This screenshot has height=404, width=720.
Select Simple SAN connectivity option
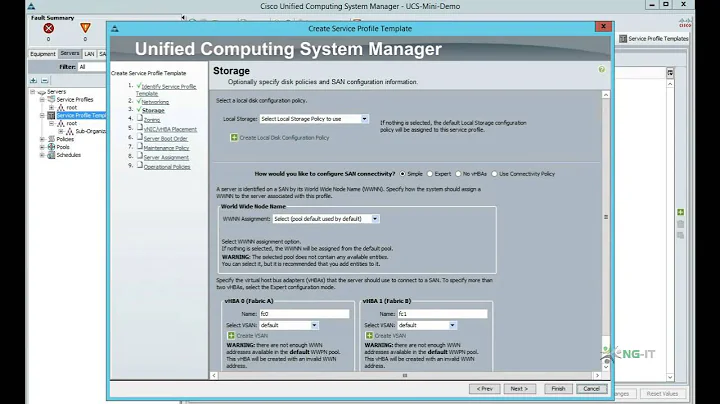click(403, 174)
